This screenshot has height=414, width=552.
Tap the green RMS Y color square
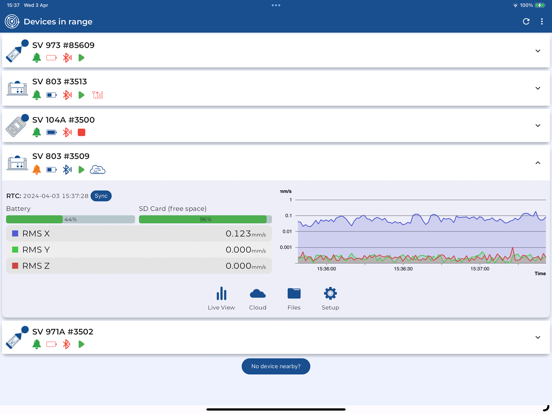click(15, 250)
